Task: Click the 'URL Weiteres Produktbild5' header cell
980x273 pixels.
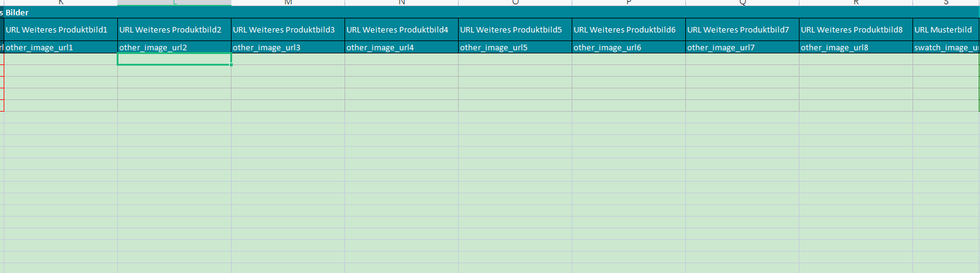Action: [x=515, y=29]
